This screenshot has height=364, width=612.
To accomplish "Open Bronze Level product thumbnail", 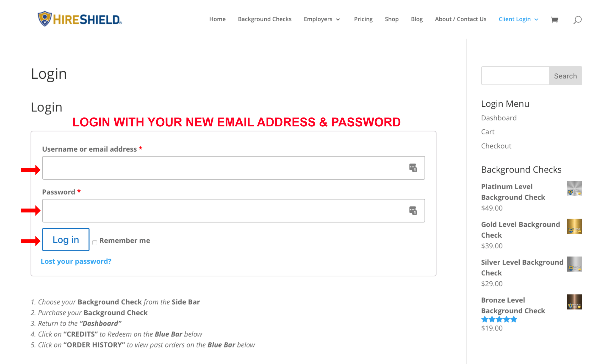I will tap(574, 302).
